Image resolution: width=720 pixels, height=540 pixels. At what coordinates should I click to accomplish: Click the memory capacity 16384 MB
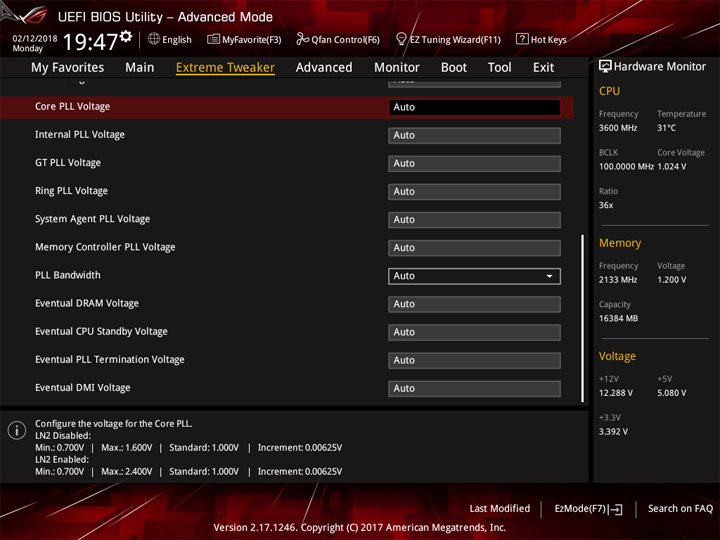tap(618, 318)
